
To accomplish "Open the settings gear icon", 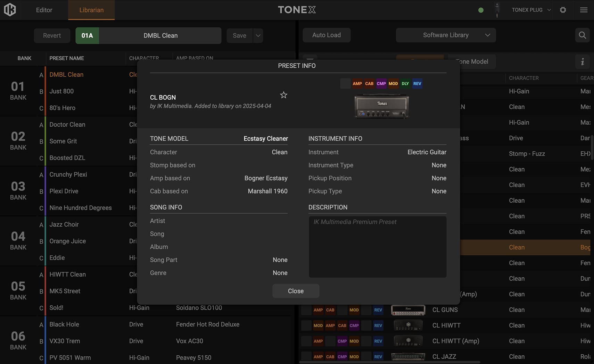I will tap(563, 10).
